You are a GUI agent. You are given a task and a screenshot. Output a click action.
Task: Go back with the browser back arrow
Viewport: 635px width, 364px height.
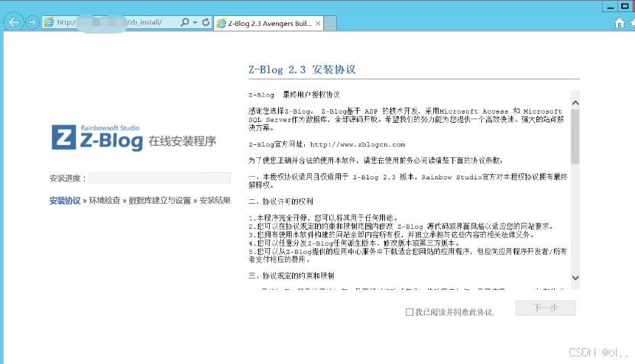coord(14,22)
